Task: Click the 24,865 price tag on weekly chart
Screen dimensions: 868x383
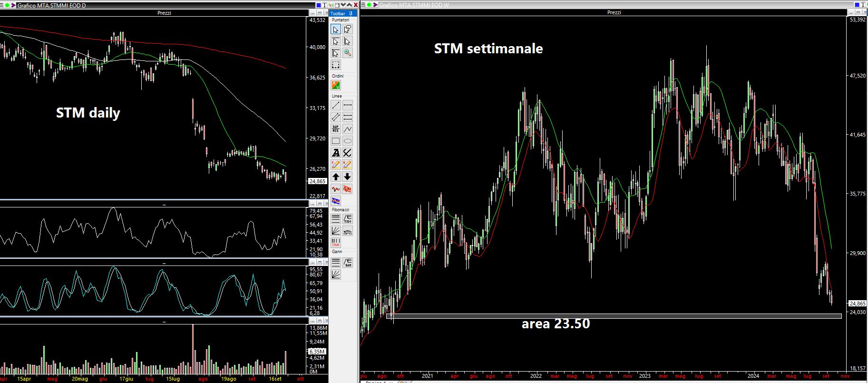Action: tap(858, 304)
